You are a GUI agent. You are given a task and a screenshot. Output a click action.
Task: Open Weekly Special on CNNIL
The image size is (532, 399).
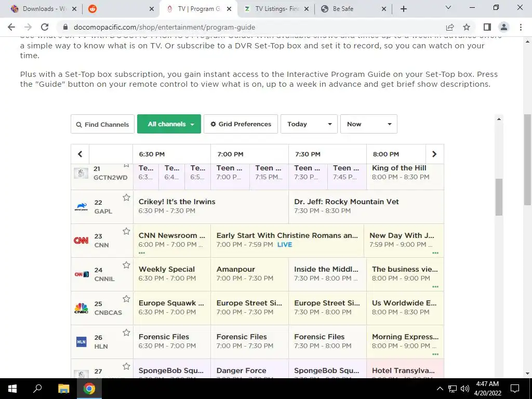(x=172, y=274)
